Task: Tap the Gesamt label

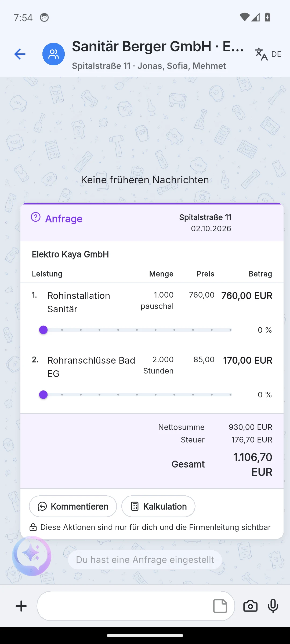Action: (x=188, y=464)
